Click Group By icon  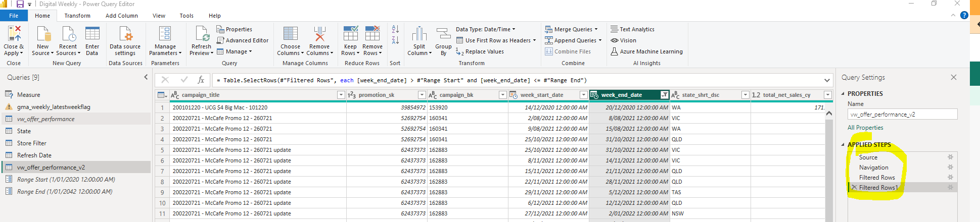coord(443,33)
